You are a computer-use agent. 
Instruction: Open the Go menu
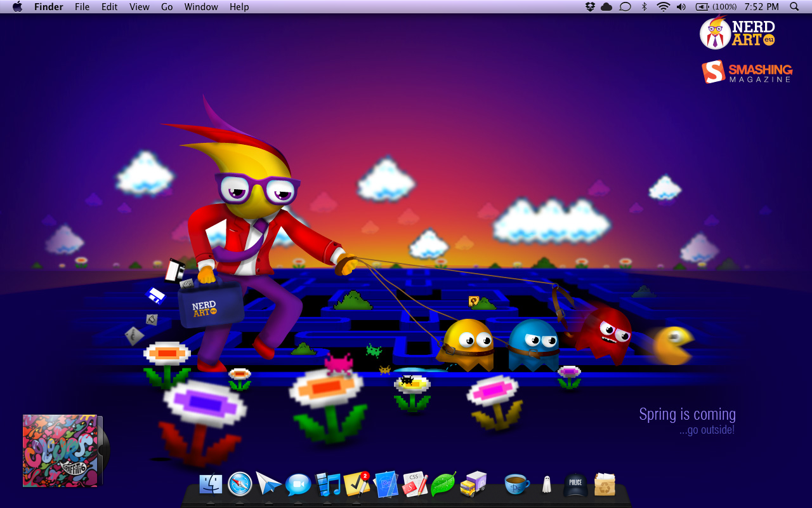pyautogui.click(x=167, y=7)
